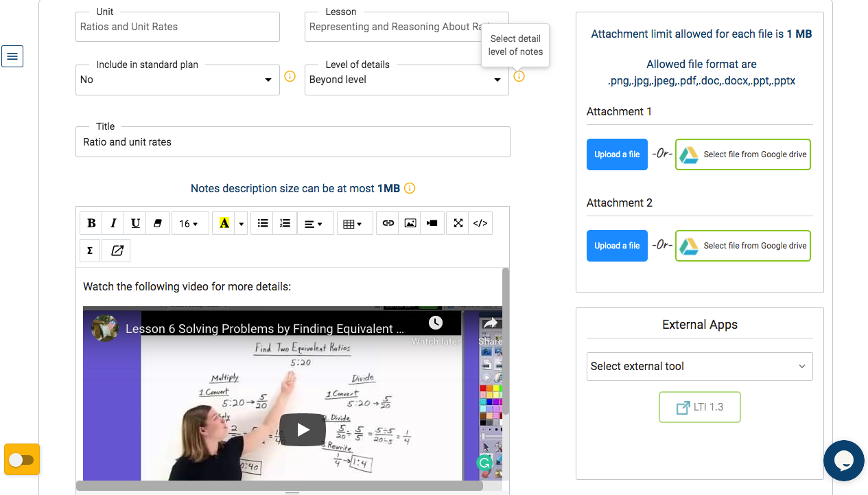This screenshot has width=868, height=495.
Task: Switch the editor to full screen
Action: pos(458,223)
